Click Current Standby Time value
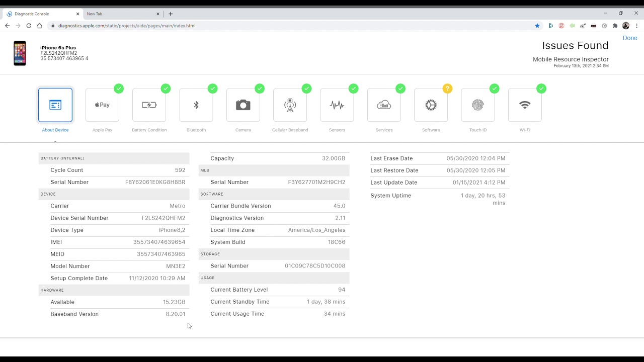This screenshot has height=362, width=644. click(326, 302)
